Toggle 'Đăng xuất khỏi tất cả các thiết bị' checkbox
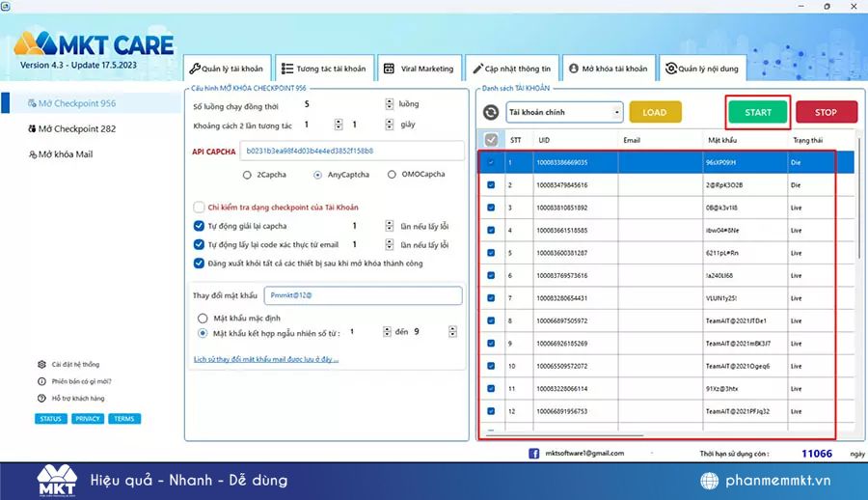The height and width of the screenshot is (500, 868). (x=199, y=263)
